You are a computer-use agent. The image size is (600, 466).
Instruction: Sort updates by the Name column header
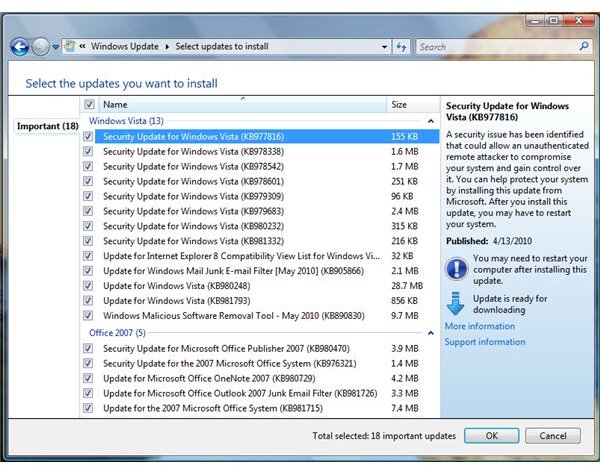tap(243, 104)
